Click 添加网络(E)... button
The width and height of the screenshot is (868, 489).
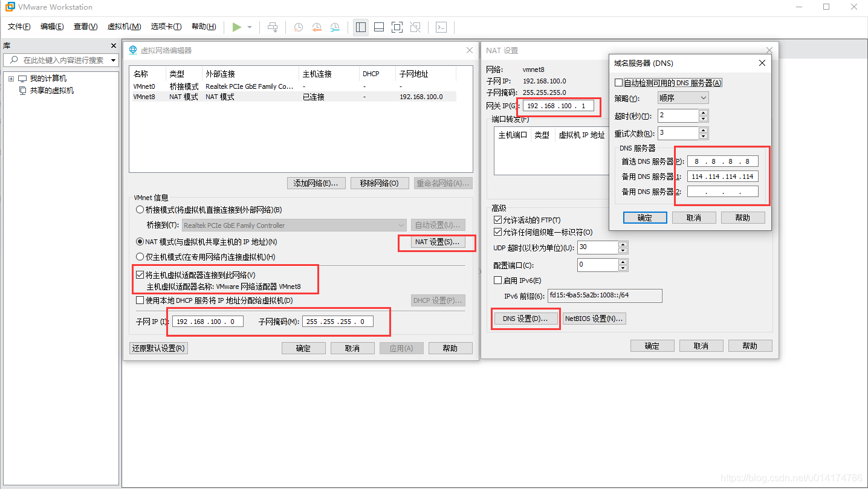316,183
